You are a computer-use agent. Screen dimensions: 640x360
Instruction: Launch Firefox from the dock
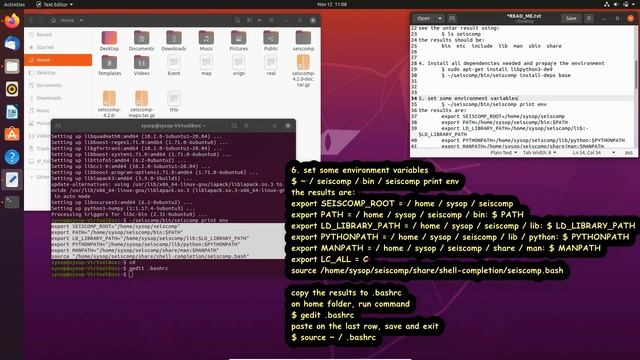click(x=12, y=21)
